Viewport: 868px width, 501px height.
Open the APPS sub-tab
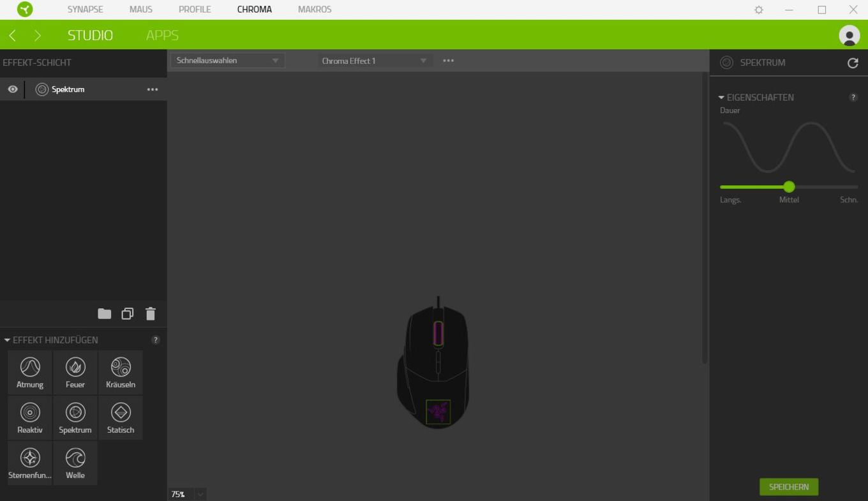tap(162, 36)
